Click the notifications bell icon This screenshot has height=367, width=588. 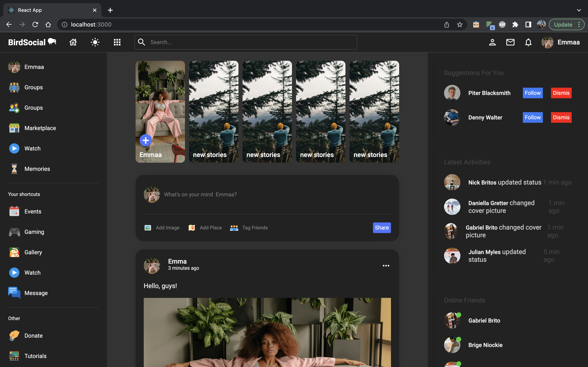[x=528, y=42]
